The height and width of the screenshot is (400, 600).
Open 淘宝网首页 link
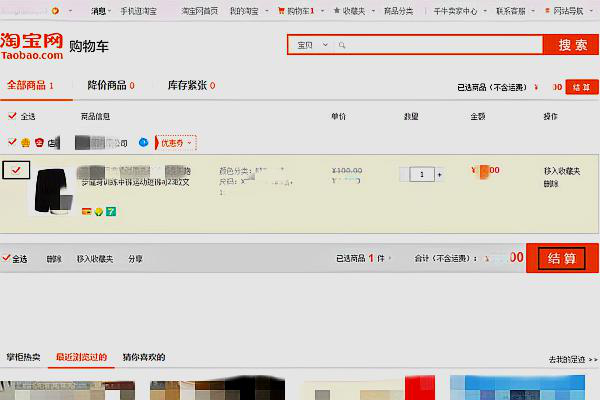pyautogui.click(x=200, y=11)
